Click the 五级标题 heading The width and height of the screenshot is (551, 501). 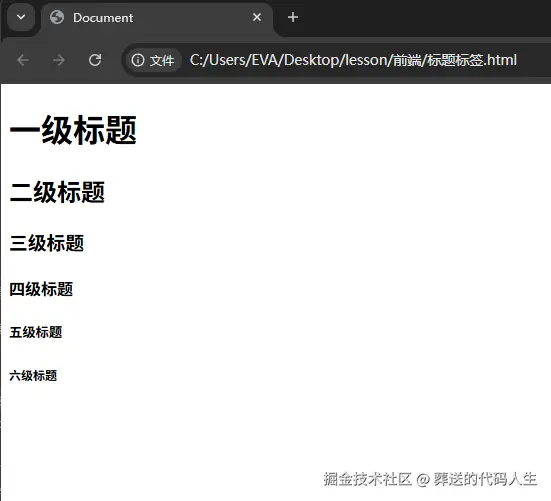coord(36,332)
